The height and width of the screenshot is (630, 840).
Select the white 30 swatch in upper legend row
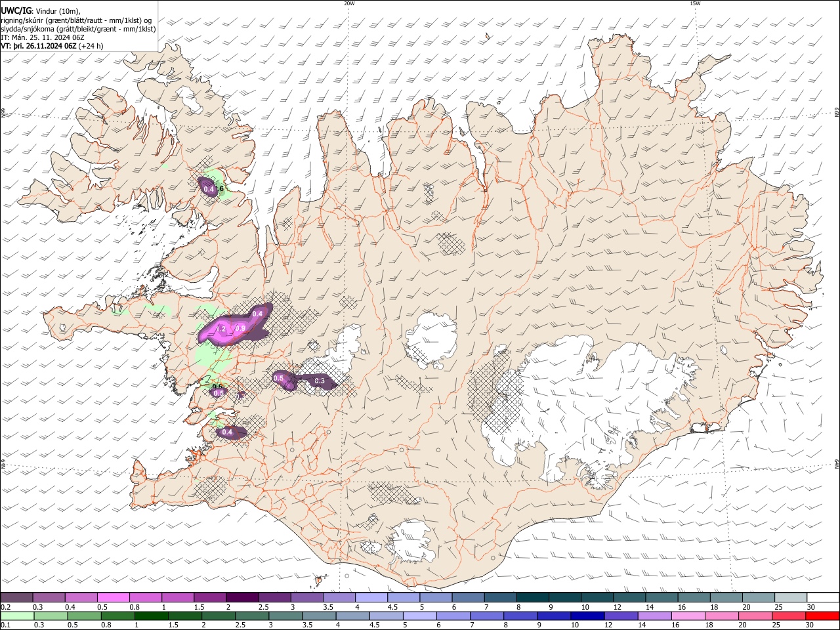[823, 597]
